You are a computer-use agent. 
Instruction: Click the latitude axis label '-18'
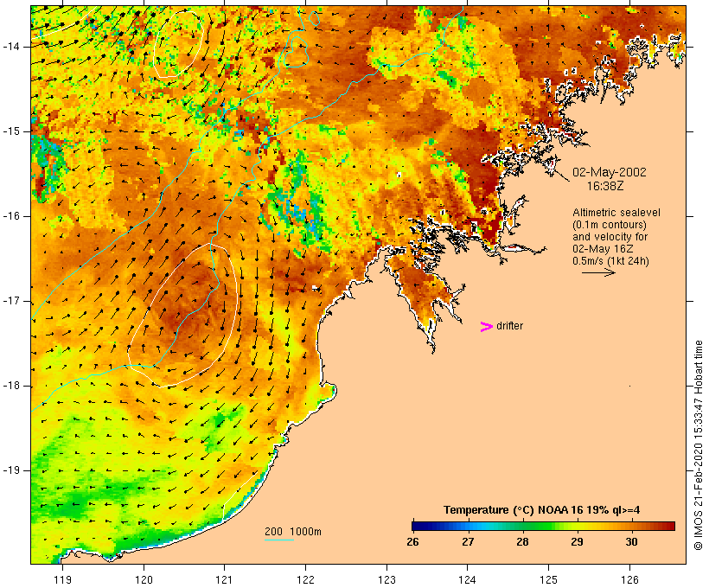click(11, 386)
